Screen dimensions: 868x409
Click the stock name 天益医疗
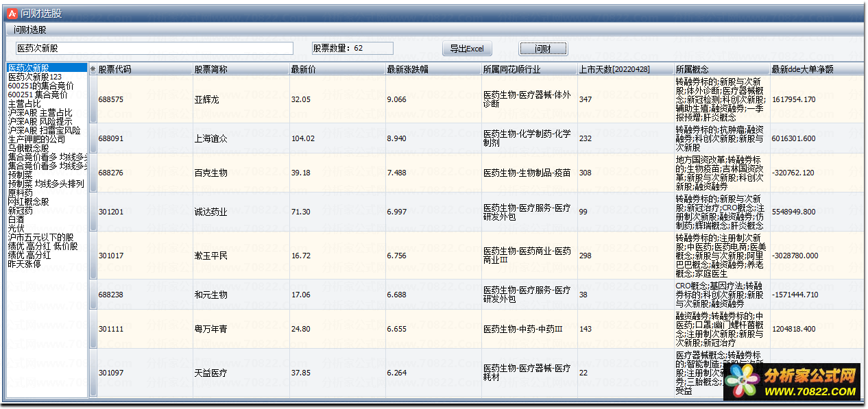(210, 373)
